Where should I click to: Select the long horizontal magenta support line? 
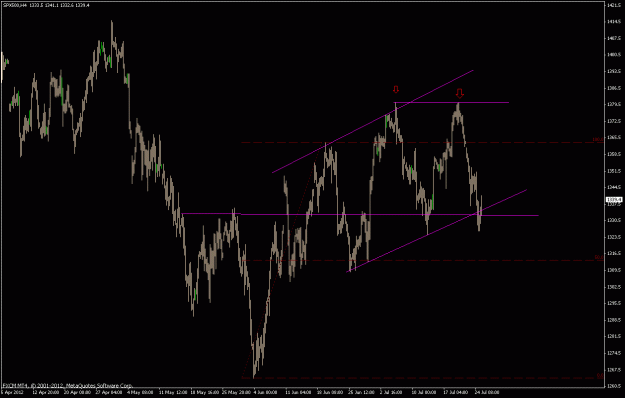pyautogui.click(x=360, y=215)
